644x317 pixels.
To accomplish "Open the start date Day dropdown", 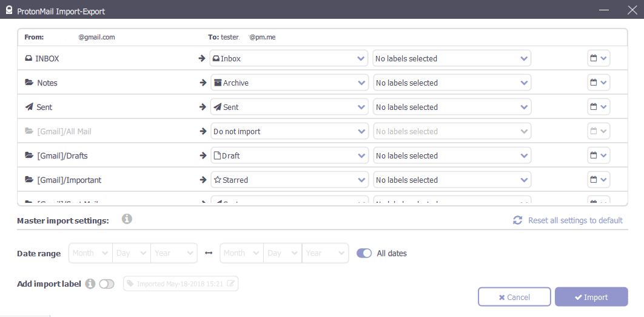I will click(132, 253).
